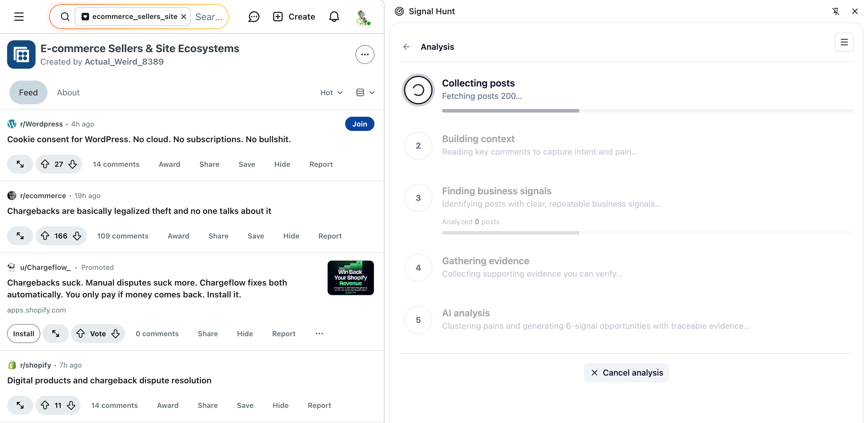The height and width of the screenshot is (423, 868).
Task: Open the custom feed options ellipsis
Action: 365,55
